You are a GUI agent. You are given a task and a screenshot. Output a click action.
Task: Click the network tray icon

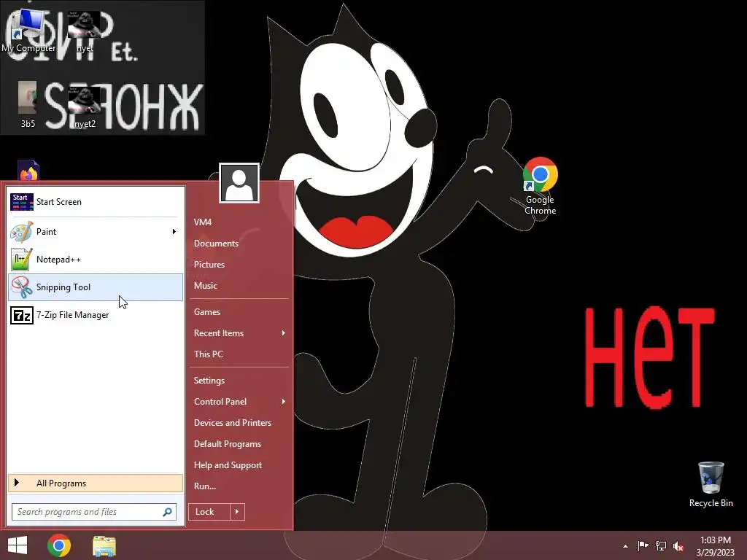click(x=661, y=545)
